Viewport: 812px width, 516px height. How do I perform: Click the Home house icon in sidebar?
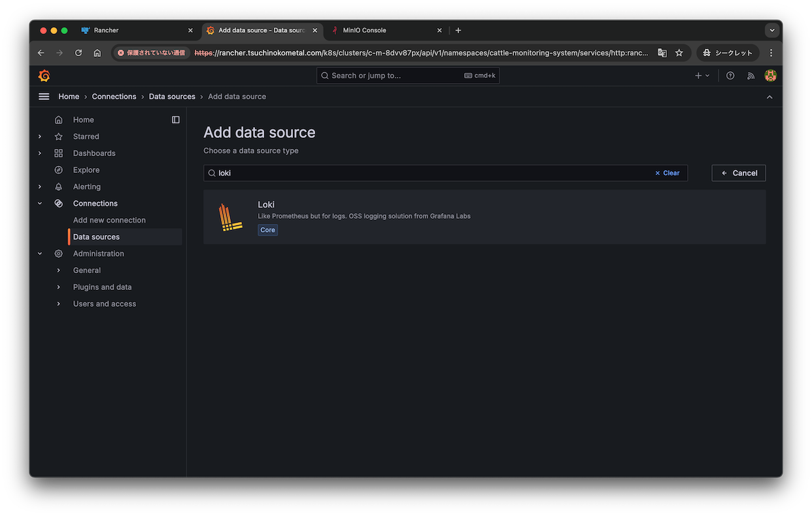[x=59, y=120]
